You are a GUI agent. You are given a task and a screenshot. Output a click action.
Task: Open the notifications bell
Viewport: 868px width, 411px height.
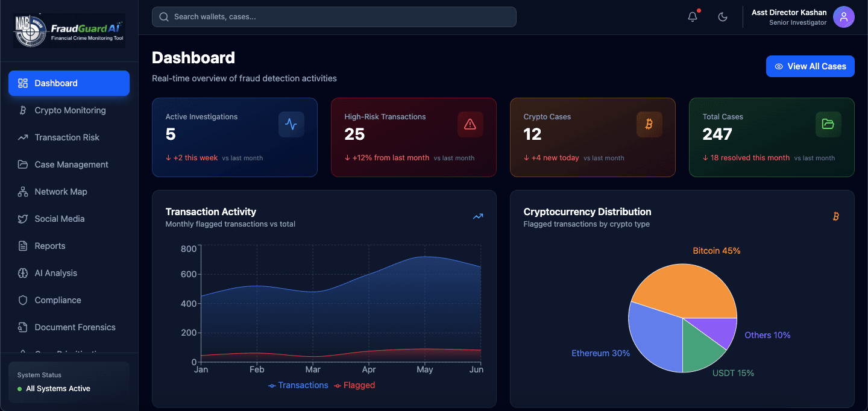coord(693,17)
